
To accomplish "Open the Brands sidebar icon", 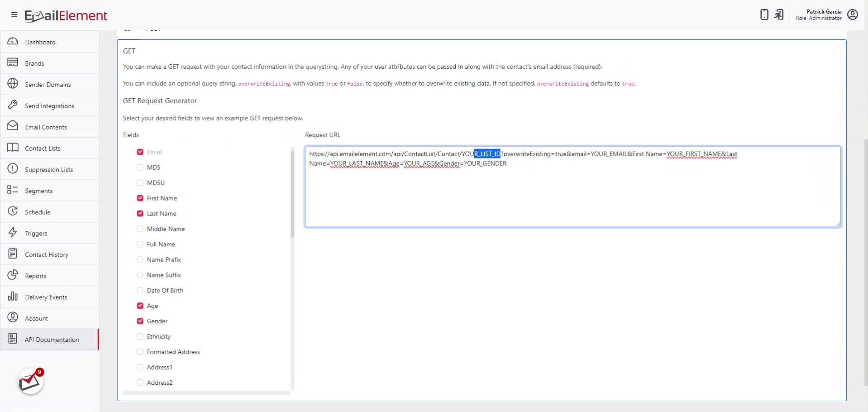I will 13,62.
